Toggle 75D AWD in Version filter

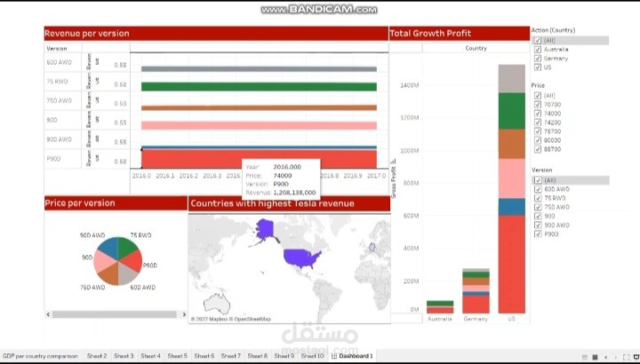[x=538, y=207]
